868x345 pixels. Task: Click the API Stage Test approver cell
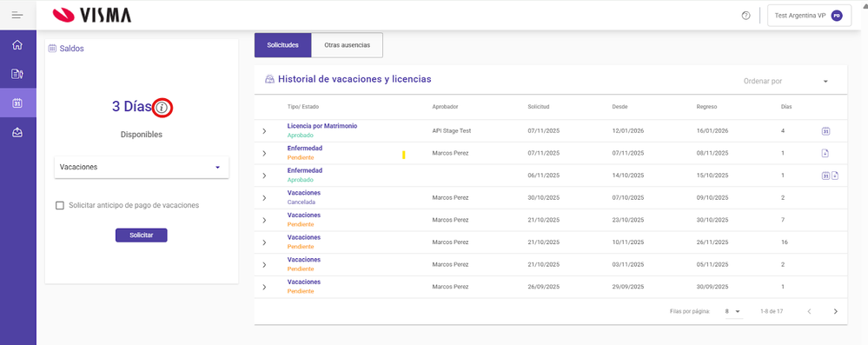[451, 130]
